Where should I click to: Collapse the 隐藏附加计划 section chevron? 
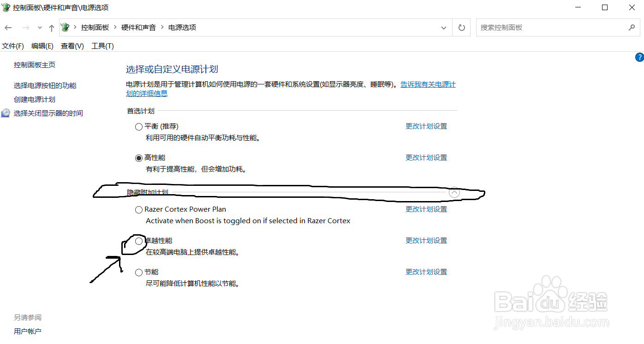(454, 192)
